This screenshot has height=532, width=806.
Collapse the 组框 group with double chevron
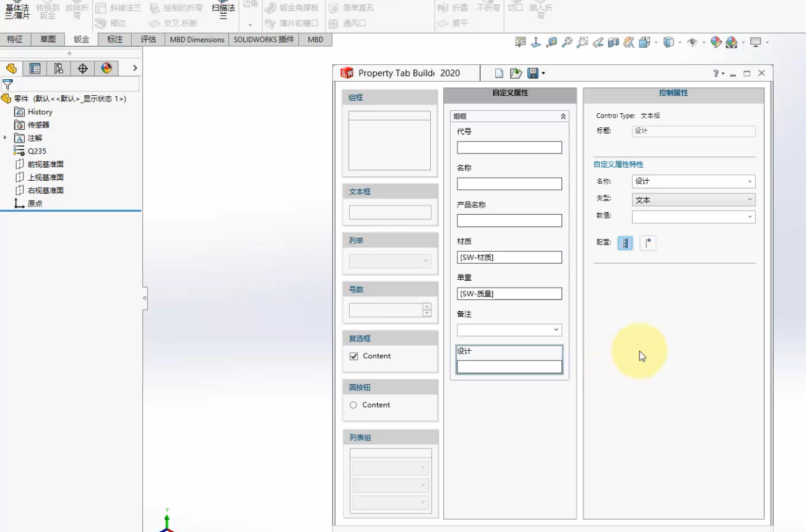pyautogui.click(x=563, y=116)
